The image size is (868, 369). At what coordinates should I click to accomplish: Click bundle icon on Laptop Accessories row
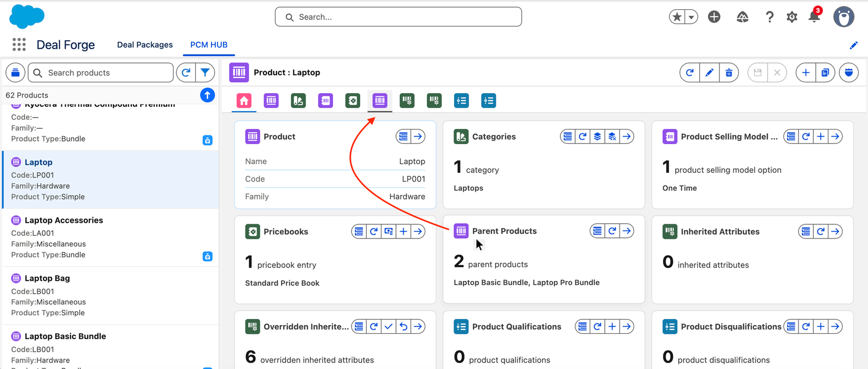coord(207,256)
